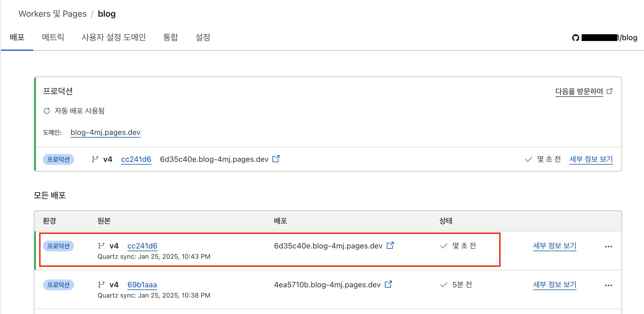
Task: Open external icon beside 6d35c40e domain in production card
Action: (276, 159)
